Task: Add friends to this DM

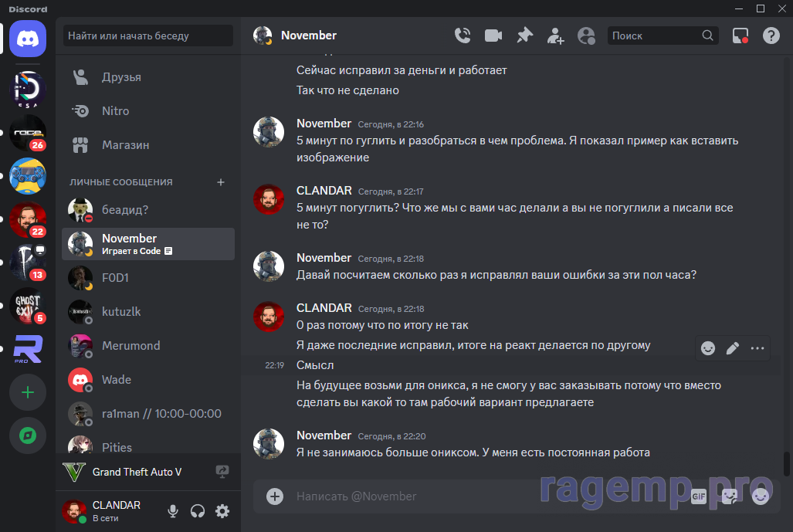Action: [555, 36]
